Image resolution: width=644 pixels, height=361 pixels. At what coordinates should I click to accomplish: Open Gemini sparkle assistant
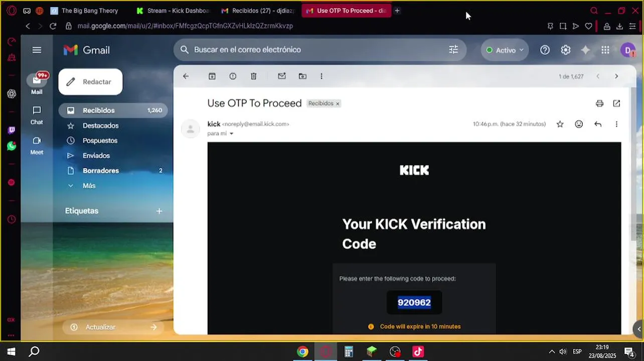point(585,50)
